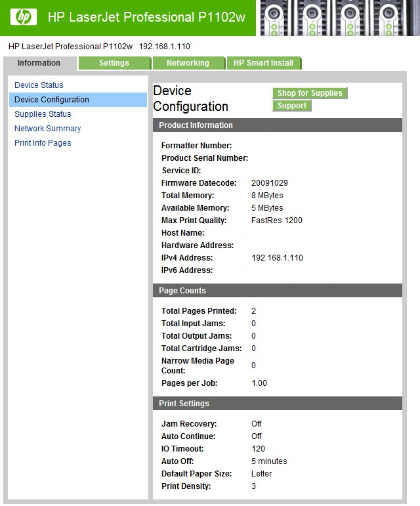The image size is (420, 506).
Task: Open Network Summary link
Action: click(x=48, y=129)
